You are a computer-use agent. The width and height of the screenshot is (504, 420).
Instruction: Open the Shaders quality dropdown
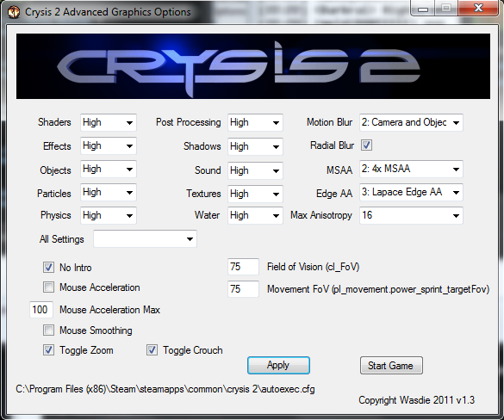coord(109,122)
